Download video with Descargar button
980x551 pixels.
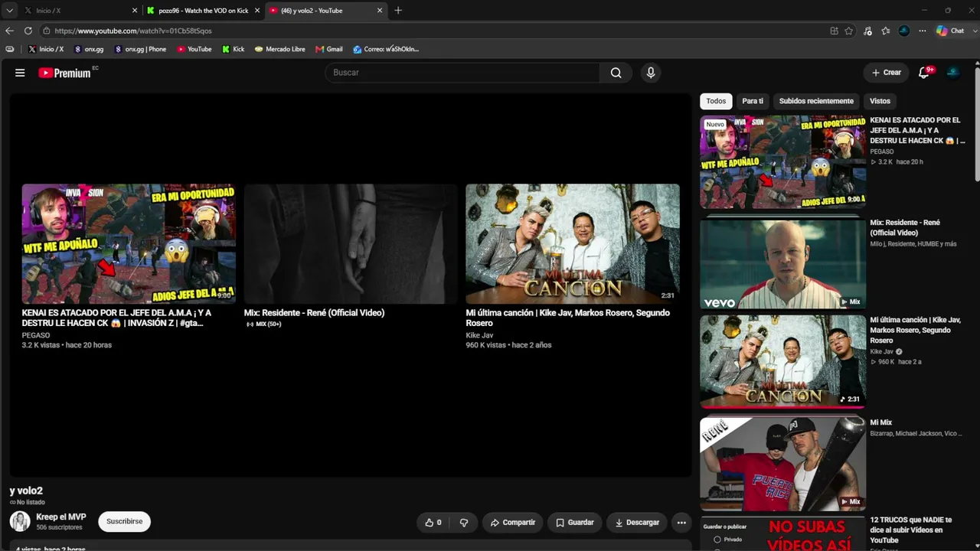click(x=637, y=523)
